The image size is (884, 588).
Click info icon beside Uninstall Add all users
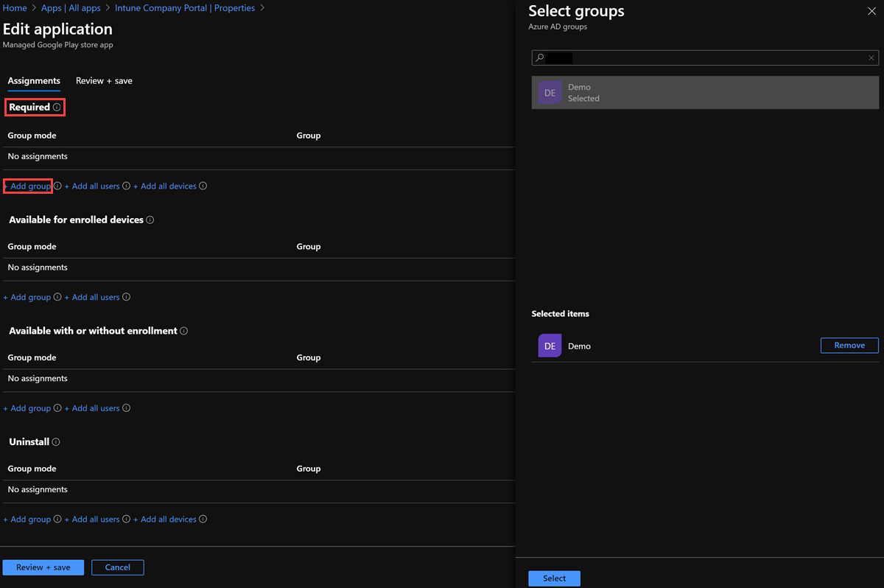tap(126, 519)
